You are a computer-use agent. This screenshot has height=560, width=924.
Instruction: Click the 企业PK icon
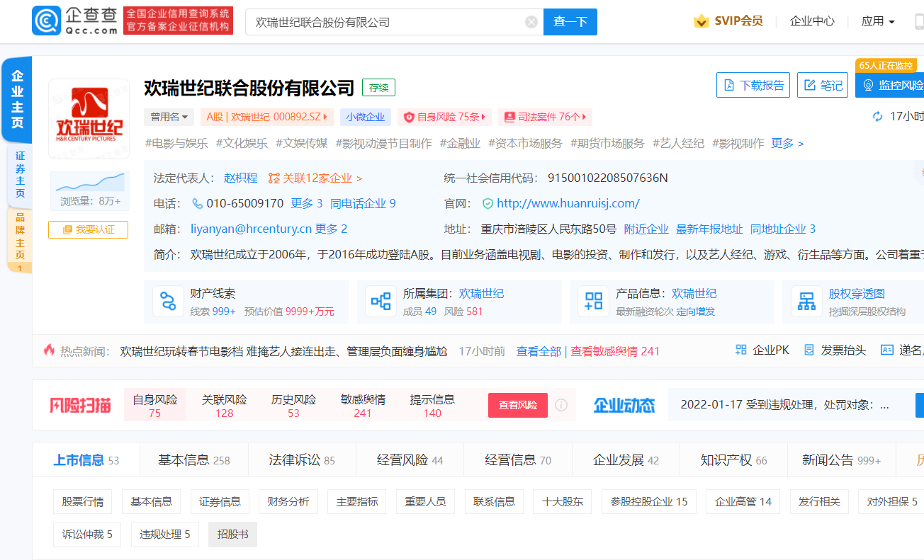[741, 350]
